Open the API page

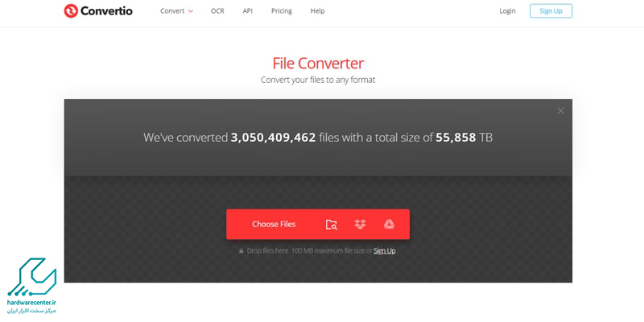248,11
